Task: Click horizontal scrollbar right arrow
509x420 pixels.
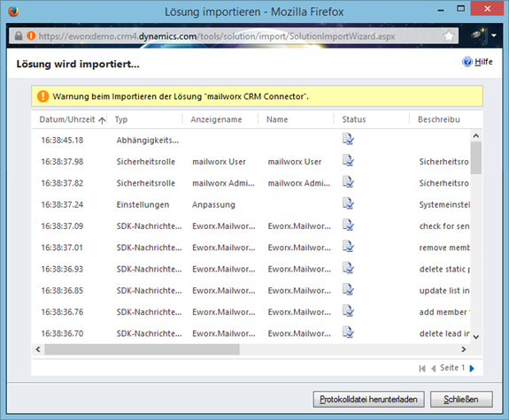Action: (464, 349)
